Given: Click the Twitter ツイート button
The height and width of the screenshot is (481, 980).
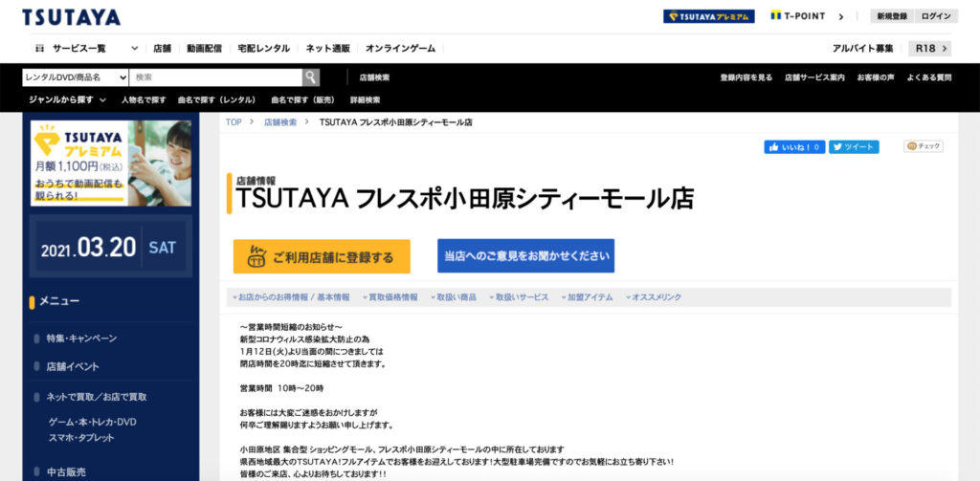Looking at the screenshot, I should [854, 147].
